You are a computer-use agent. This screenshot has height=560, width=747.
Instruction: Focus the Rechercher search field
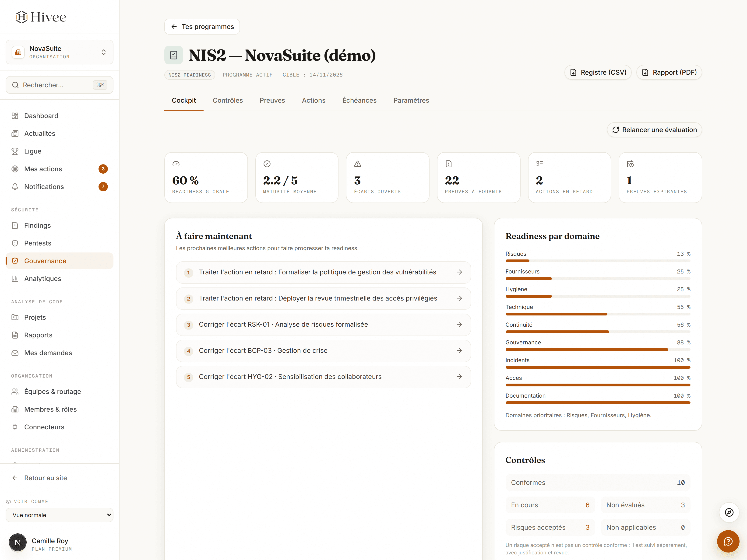click(60, 85)
